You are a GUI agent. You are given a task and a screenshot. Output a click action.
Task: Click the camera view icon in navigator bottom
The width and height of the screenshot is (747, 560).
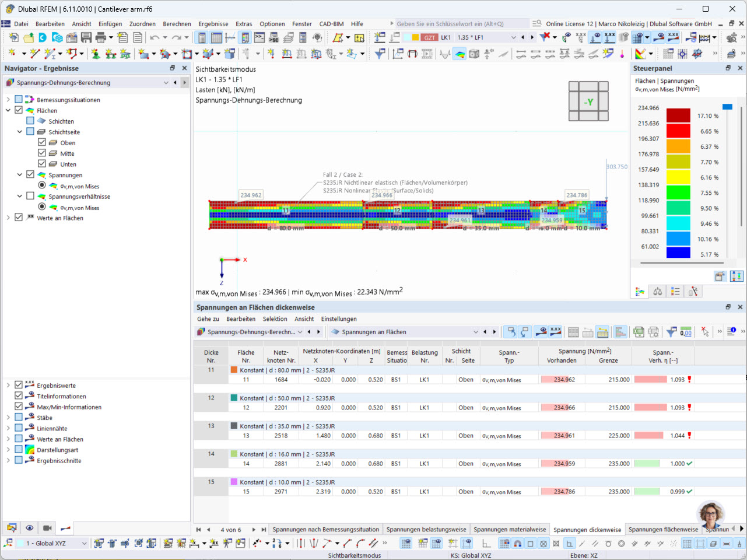tap(47, 528)
